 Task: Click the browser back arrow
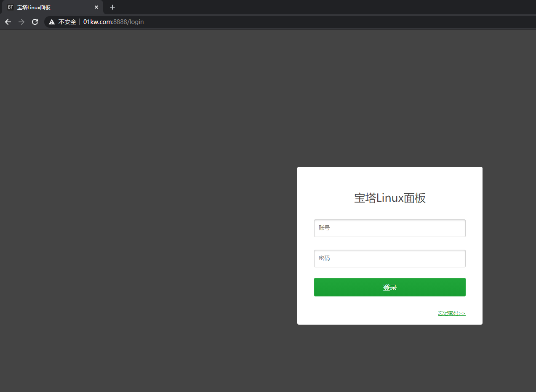tap(8, 22)
